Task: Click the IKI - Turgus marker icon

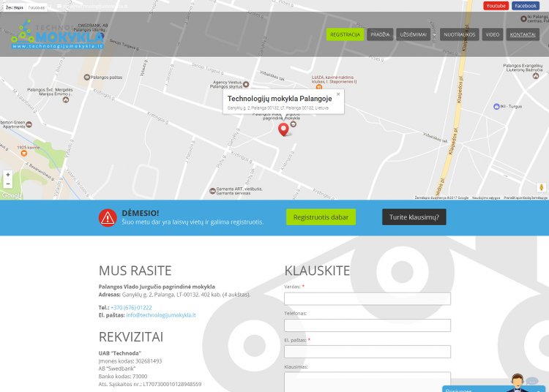Action: [496, 106]
